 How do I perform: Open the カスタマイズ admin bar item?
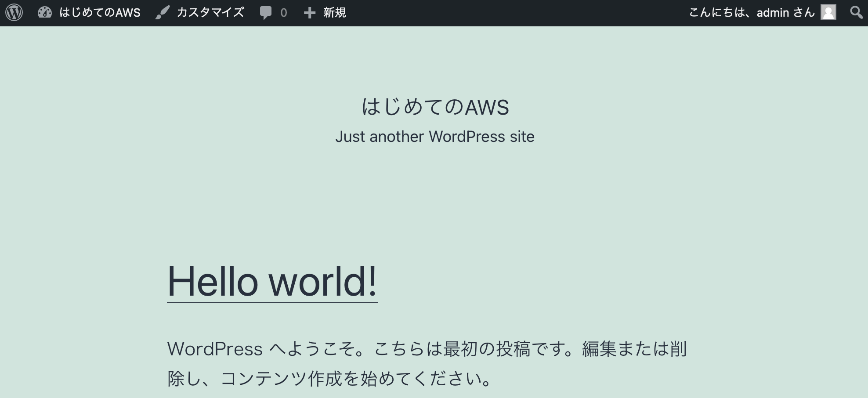point(210,13)
